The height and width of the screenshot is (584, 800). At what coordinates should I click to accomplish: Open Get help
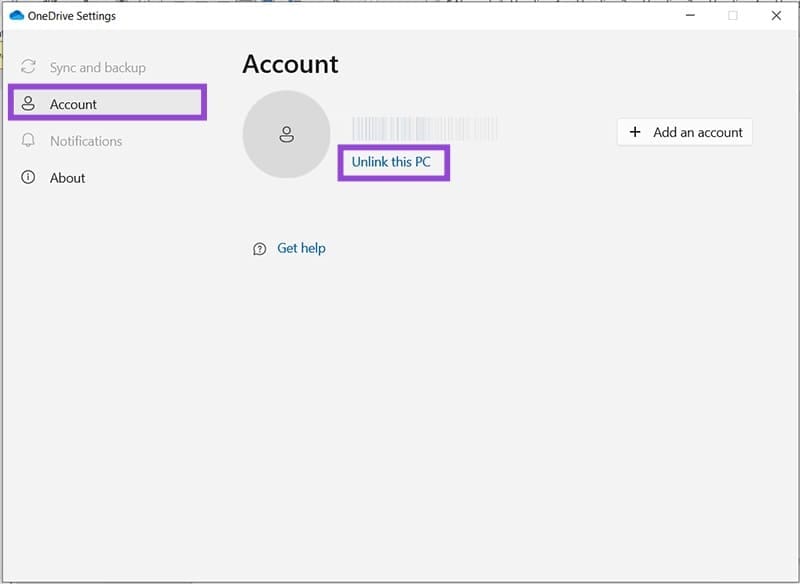[300, 248]
